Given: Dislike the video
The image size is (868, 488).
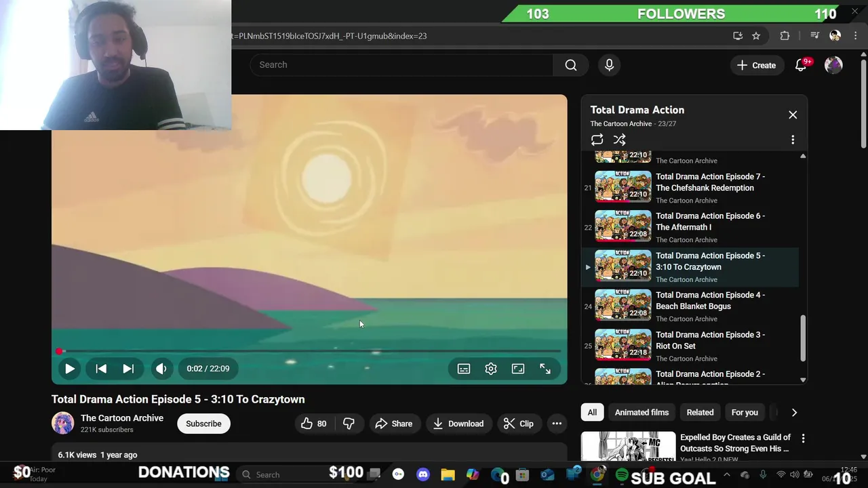Looking at the screenshot, I should (349, 424).
